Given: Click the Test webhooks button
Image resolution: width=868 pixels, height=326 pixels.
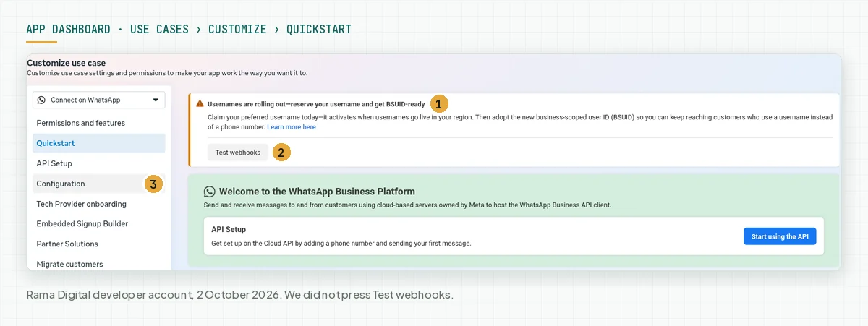Looking at the screenshot, I should (238, 153).
